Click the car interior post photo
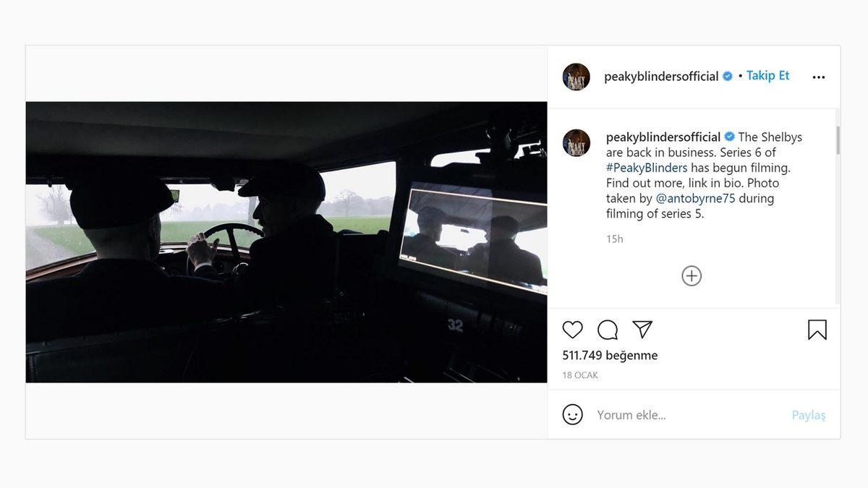 [x=286, y=242]
